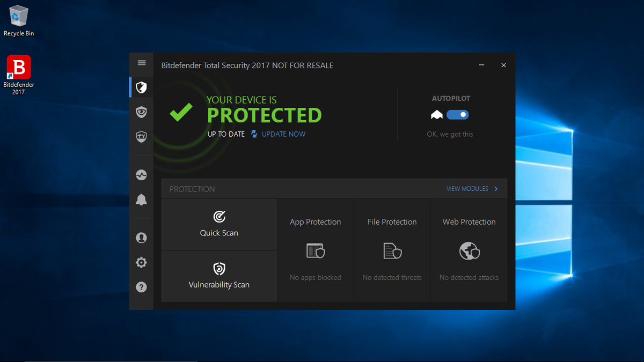
Task: Click 'No detected threats' status text
Action: tap(392, 278)
